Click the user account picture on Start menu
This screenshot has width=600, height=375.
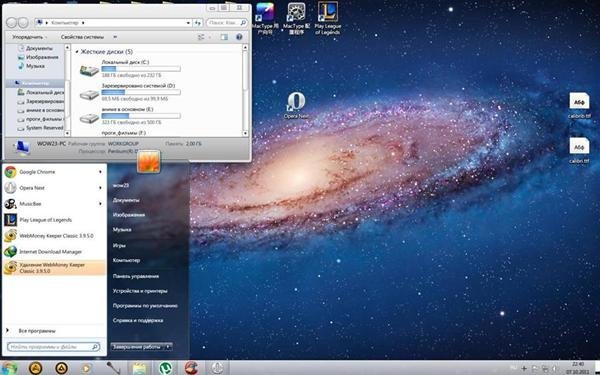[148, 161]
